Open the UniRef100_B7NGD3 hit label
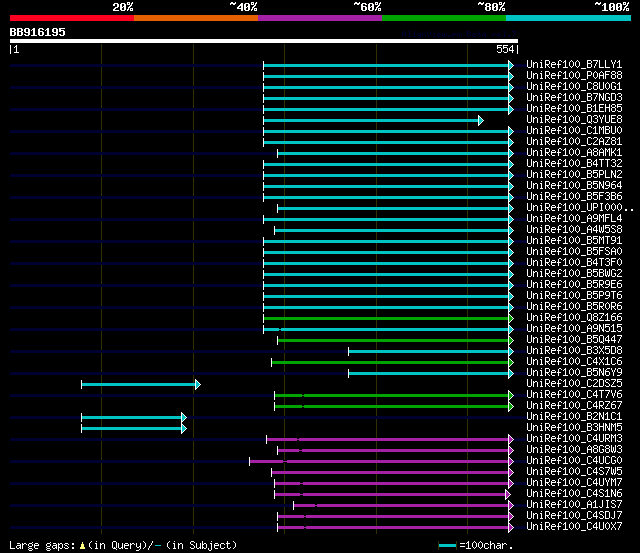Image resolution: width=640 pixels, height=553 pixels. (574, 98)
